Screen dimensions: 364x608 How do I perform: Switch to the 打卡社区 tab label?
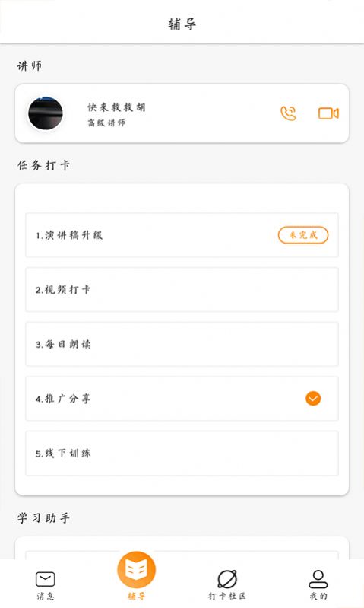tap(227, 596)
